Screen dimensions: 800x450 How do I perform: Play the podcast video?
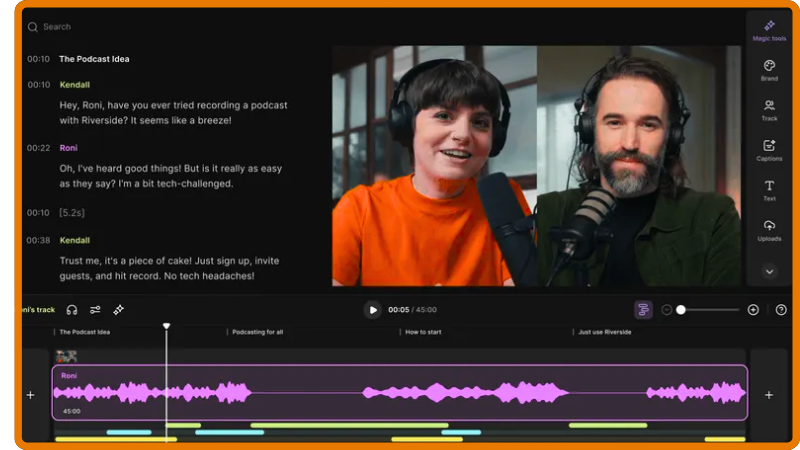tap(373, 310)
